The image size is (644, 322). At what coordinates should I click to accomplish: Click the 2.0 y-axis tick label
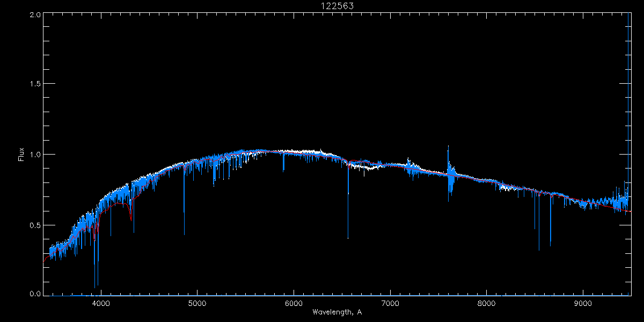35,14
